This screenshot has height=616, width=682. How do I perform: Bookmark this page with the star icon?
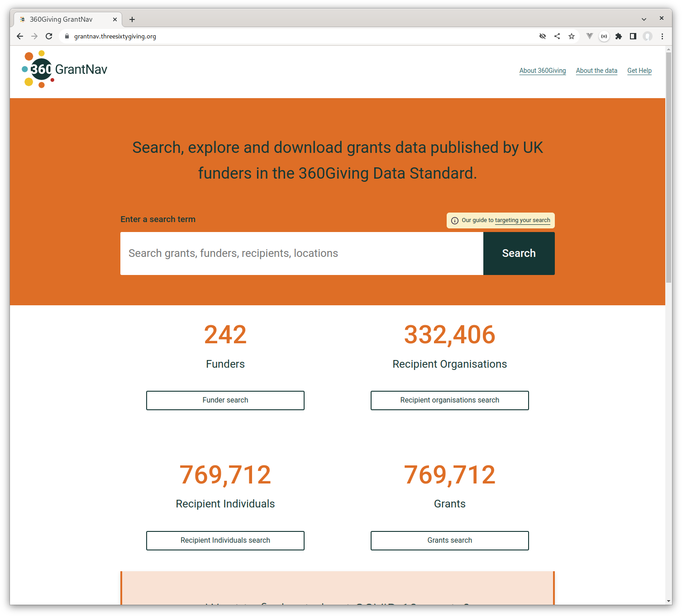point(572,36)
